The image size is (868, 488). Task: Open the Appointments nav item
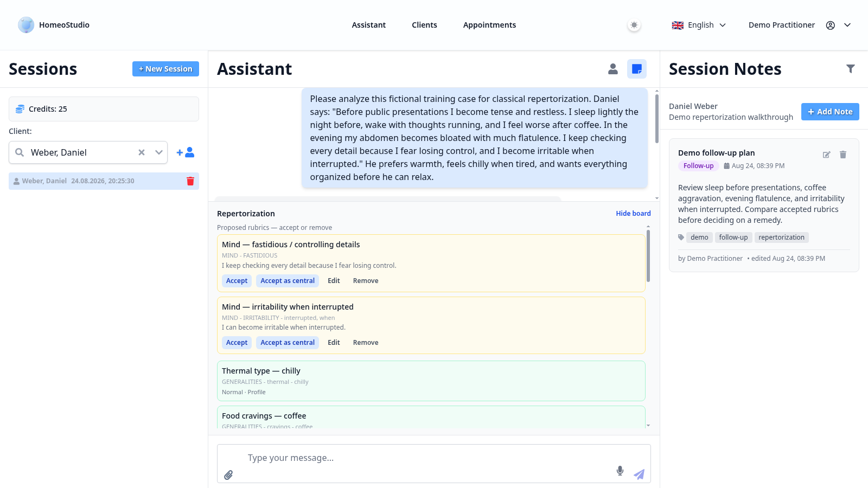489,25
